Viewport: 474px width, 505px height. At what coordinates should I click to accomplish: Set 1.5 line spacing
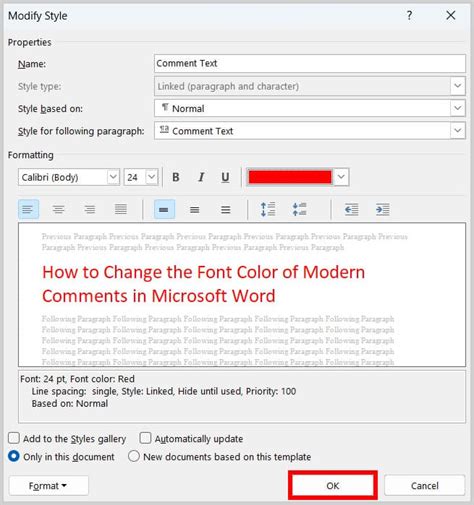tap(195, 209)
